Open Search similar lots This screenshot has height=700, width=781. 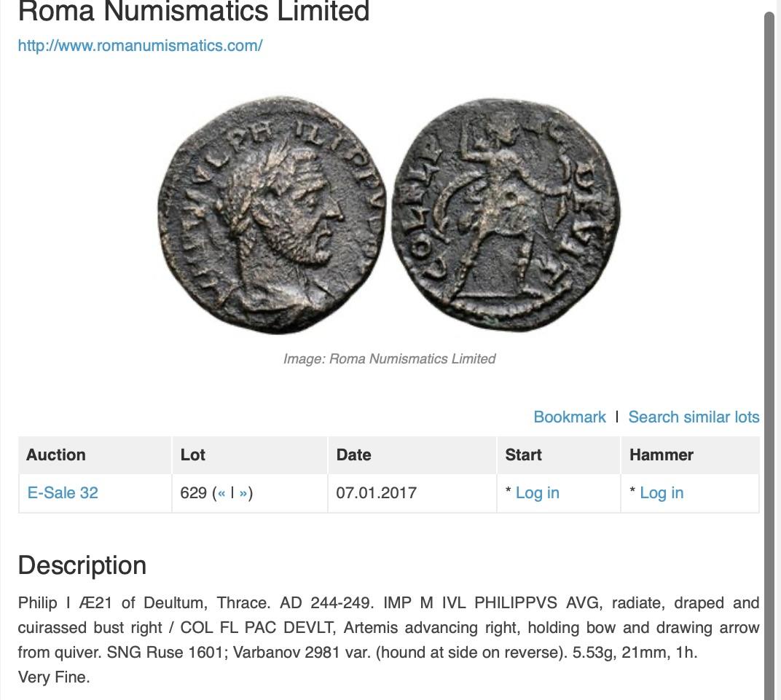(694, 417)
